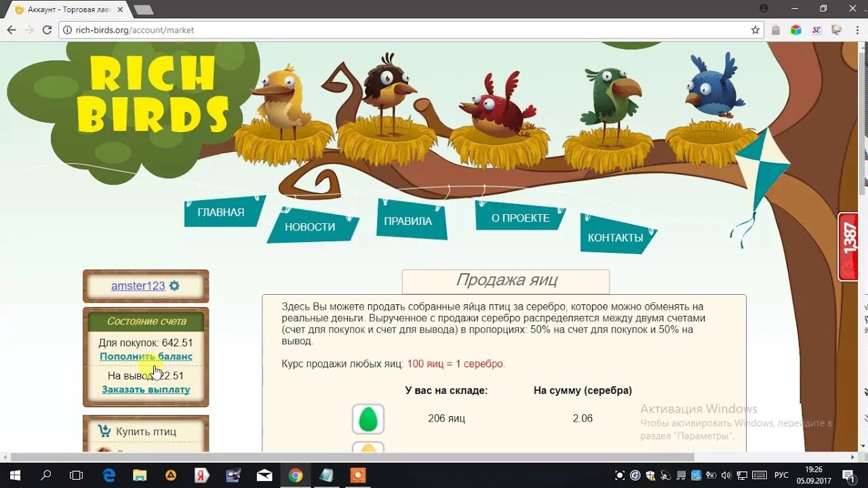Viewport: 868px width, 488px height.
Task: Open the amster123 profile link
Action: click(138, 286)
